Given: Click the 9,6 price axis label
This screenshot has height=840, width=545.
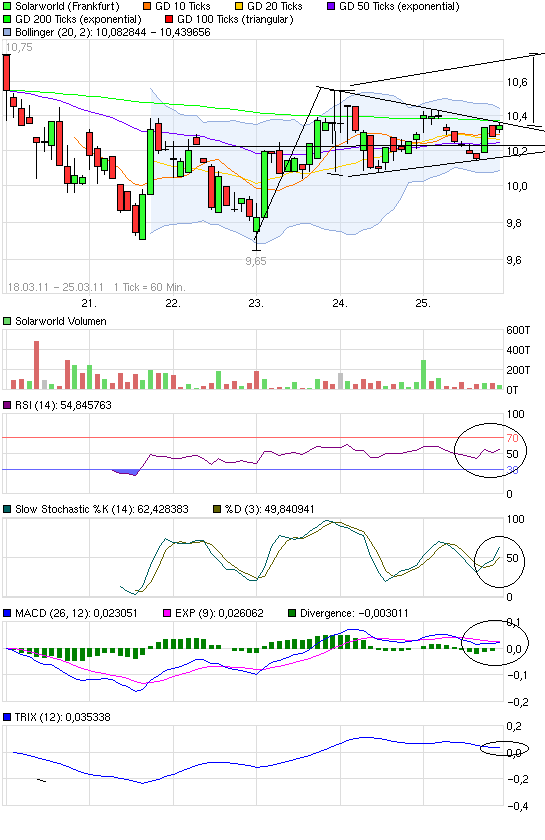Looking at the screenshot, I should (514, 261).
